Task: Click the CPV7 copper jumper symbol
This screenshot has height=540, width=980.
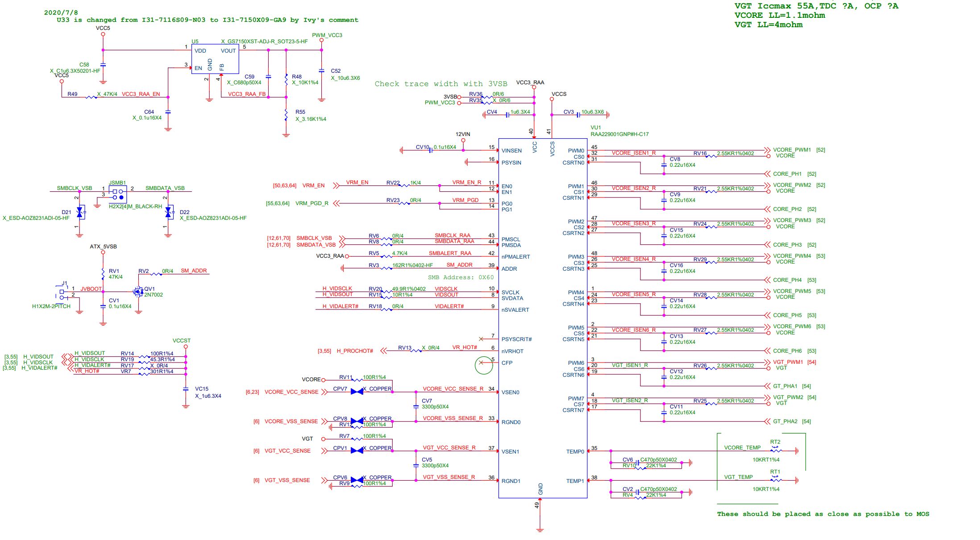Action: pos(357,392)
